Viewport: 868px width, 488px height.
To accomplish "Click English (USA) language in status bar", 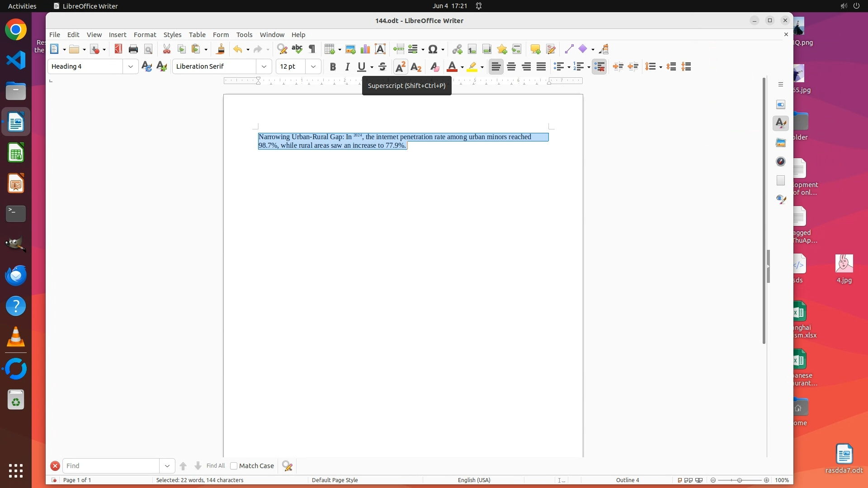I will [x=474, y=480].
